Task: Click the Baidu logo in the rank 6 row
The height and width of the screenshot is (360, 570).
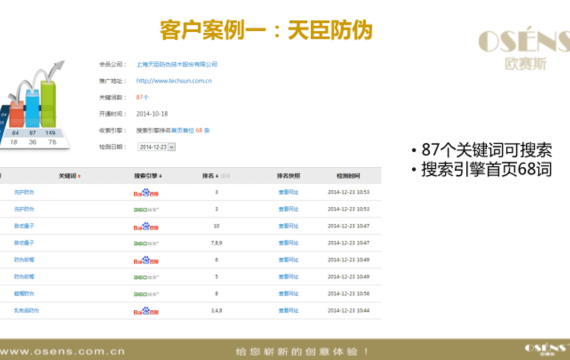Action: click(146, 260)
